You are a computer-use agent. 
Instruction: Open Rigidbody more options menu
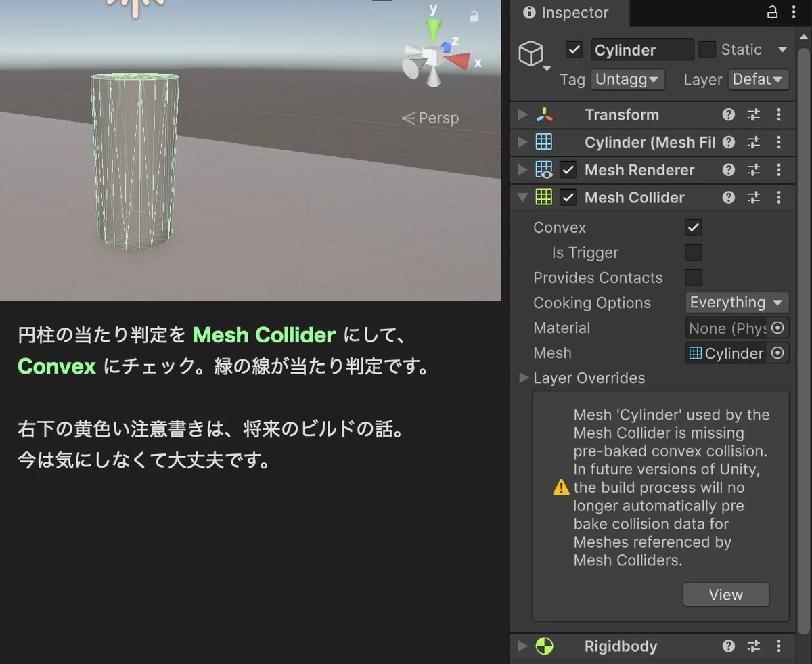(x=779, y=646)
